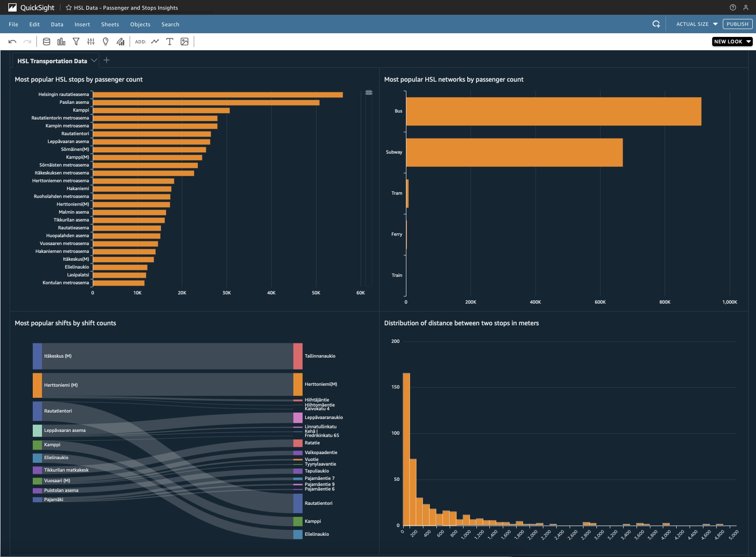Add a new sheet with plus icon
Screen dimensions: 756x557
tap(107, 60)
